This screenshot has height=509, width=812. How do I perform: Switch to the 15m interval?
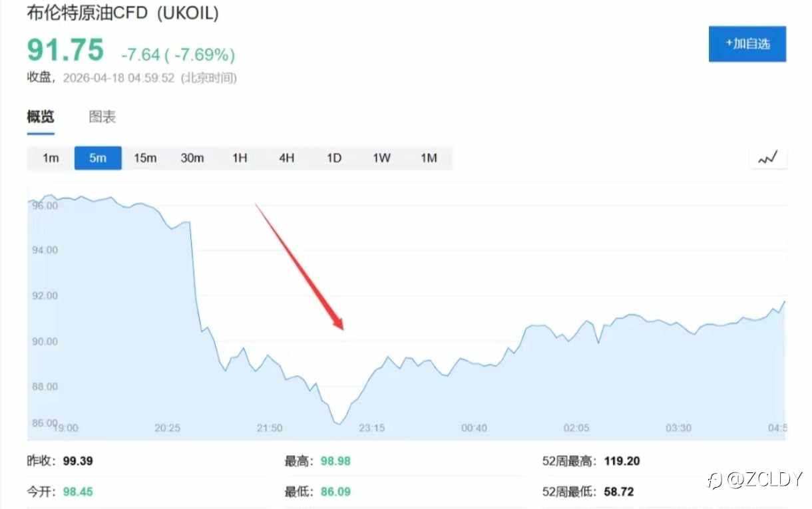(145, 158)
